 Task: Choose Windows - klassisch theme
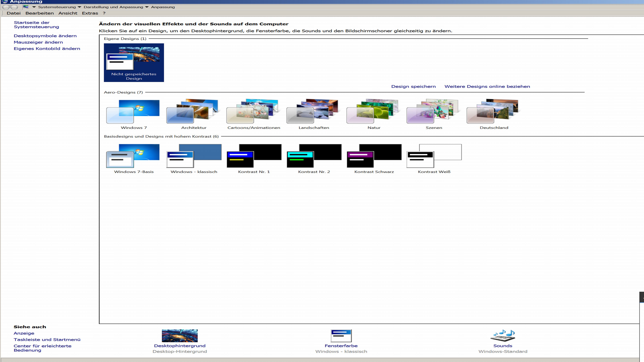194,156
